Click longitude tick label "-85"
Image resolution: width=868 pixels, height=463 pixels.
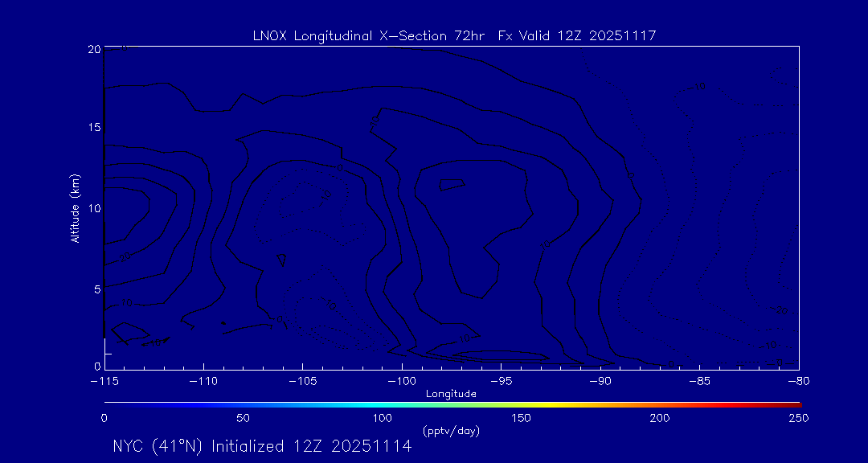(700, 382)
